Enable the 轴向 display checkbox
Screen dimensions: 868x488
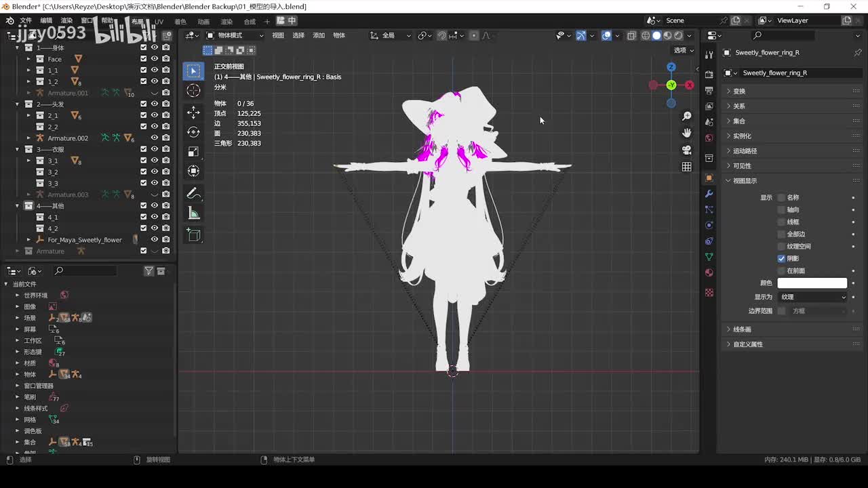pyautogui.click(x=781, y=210)
